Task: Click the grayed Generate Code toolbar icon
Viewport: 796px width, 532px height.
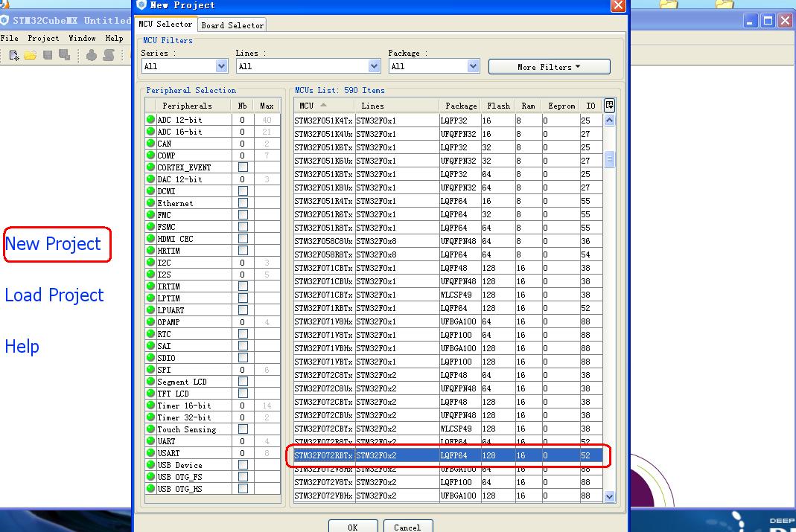Action: pyautogui.click(x=92, y=55)
